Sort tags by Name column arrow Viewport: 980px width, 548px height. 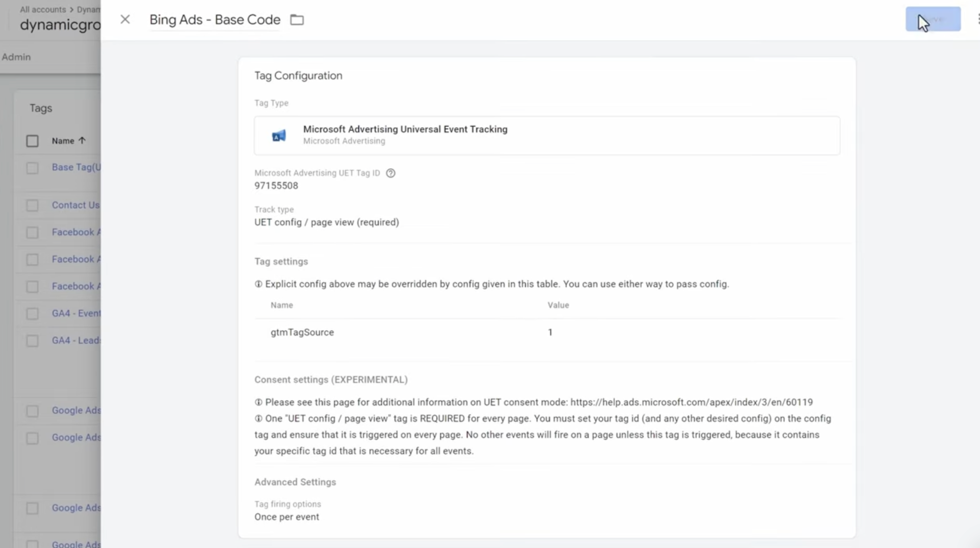click(82, 141)
